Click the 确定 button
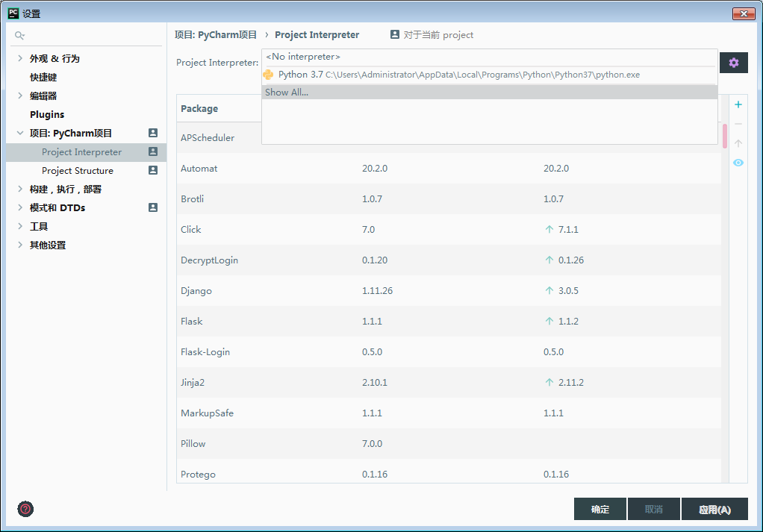The image size is (763, 532). tap(600, 509)
